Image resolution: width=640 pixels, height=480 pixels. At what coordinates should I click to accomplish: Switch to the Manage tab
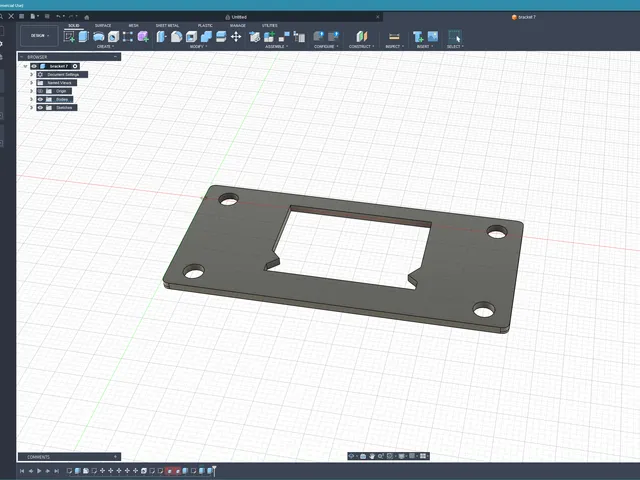(x=238, y=26)
